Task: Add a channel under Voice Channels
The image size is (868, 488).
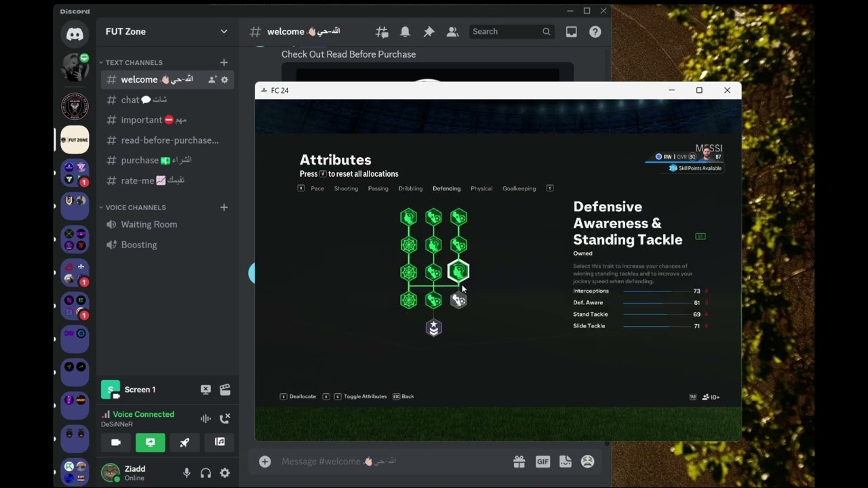Action: pyautogui.click(x=224, y=207)
